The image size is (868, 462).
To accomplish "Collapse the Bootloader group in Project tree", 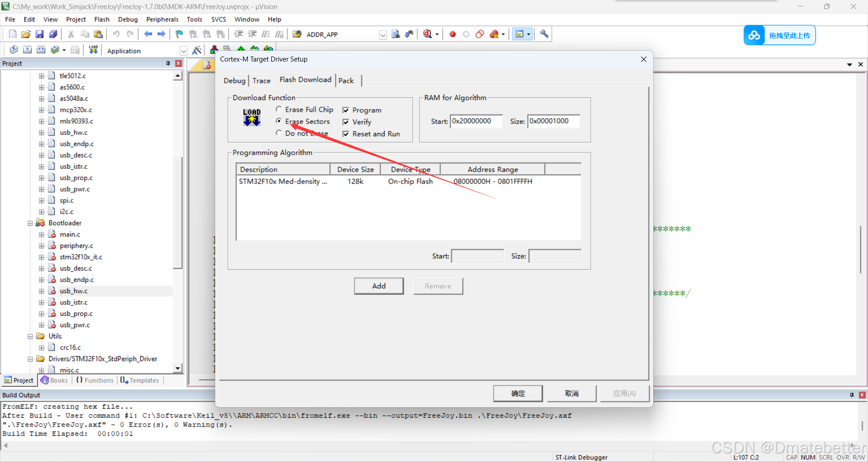I will [30, 223].
